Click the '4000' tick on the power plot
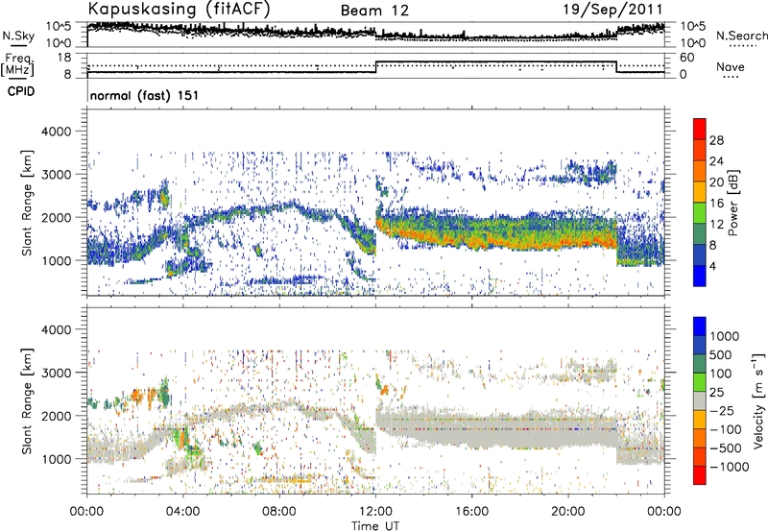 pyautogui.click(x=59, y=132)
